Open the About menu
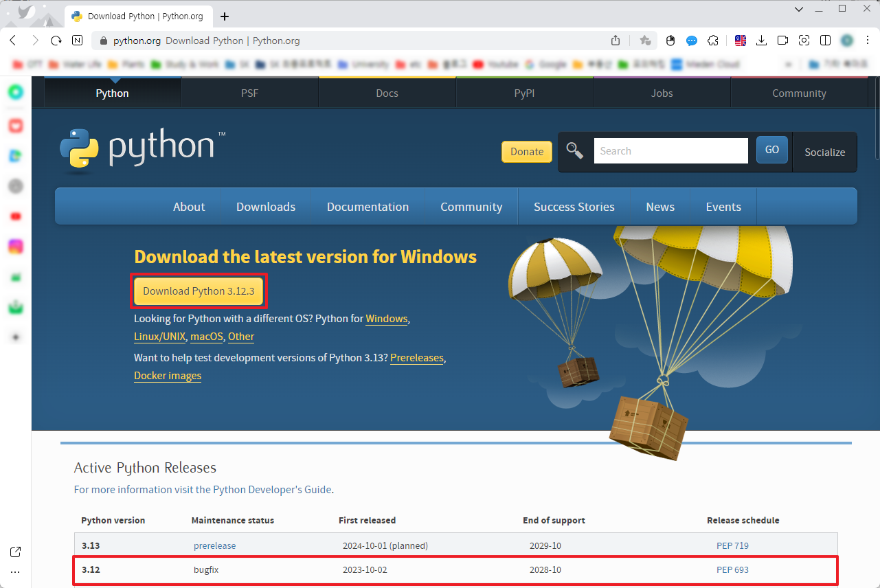Viewport: 880px width, 588px height. pyautogui.click(x=189, y=207)
